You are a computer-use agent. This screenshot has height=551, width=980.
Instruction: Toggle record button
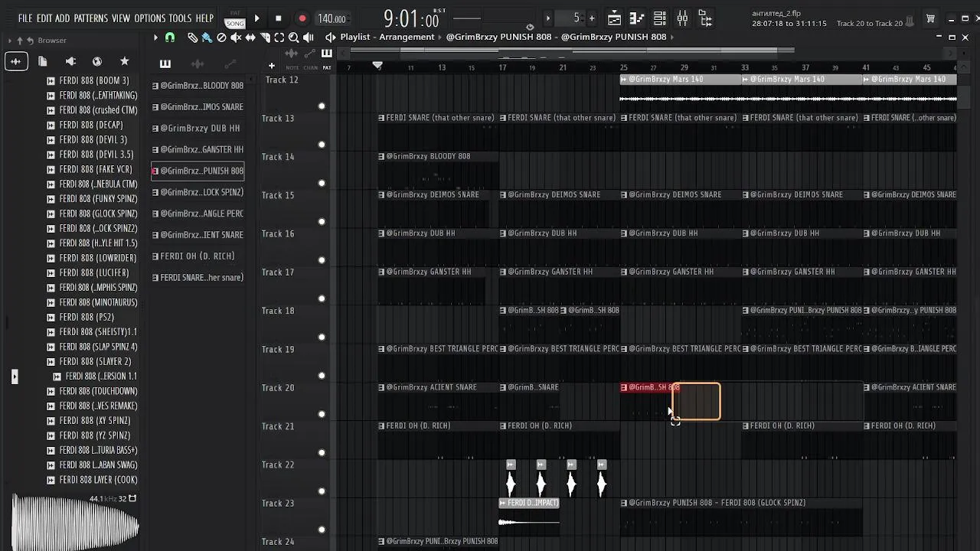(302, 18)
